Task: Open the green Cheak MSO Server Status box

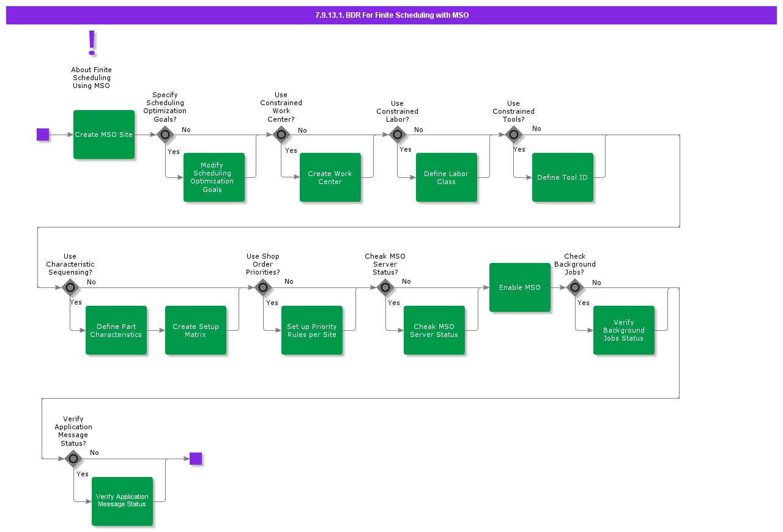Action: [434, 330]
